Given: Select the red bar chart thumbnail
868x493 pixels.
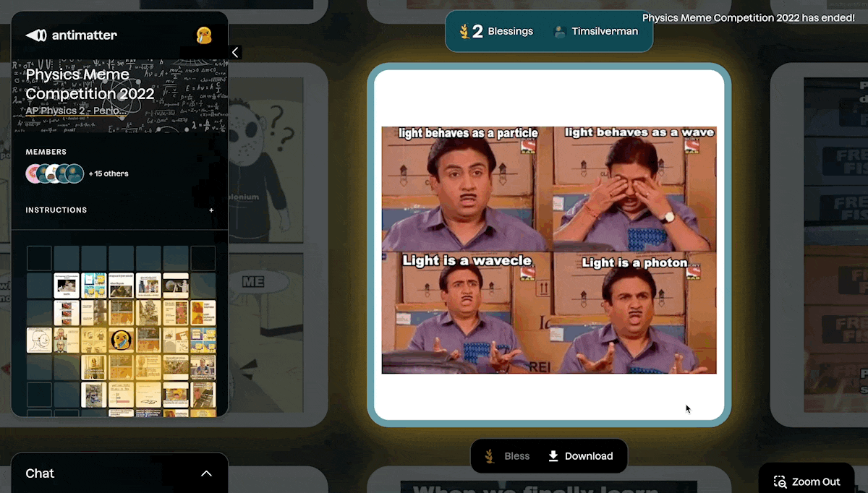Looking at the screenshot, I should (120, 395).
